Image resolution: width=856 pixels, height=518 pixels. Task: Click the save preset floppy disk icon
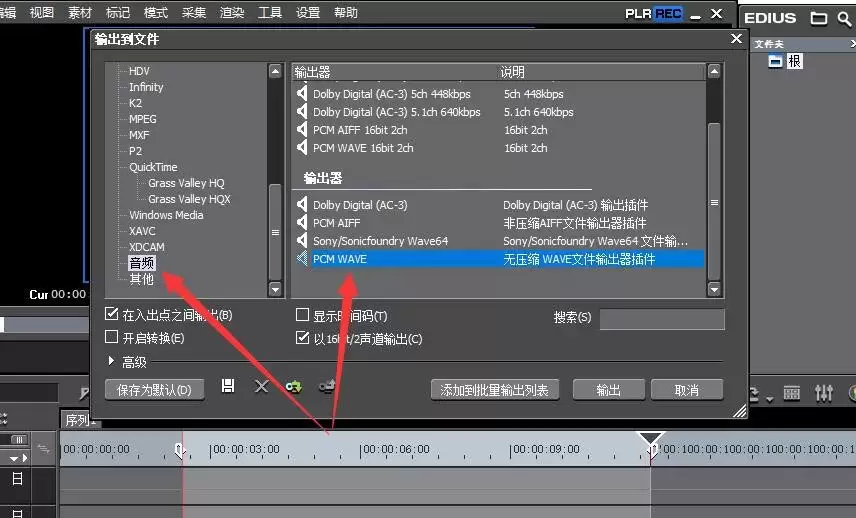click(228, 386)
